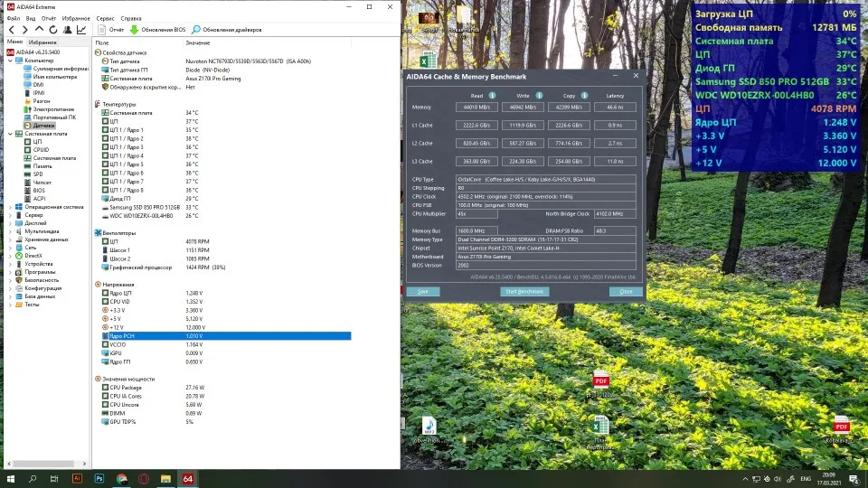The width and height of the screenshot is (868, 488).
Task: Open Chrome from the taskbar
Action: pyautogui.click(x=122, y=479)
